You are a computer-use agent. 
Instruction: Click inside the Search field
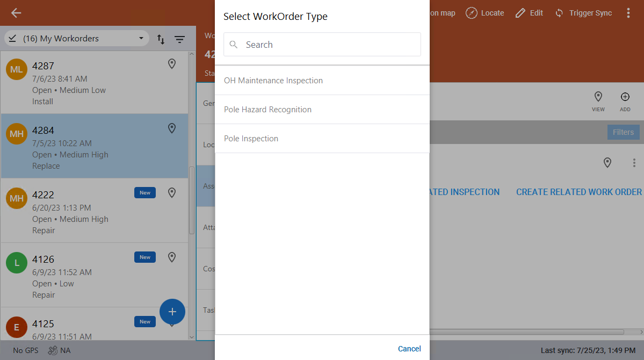pos(322,44)
